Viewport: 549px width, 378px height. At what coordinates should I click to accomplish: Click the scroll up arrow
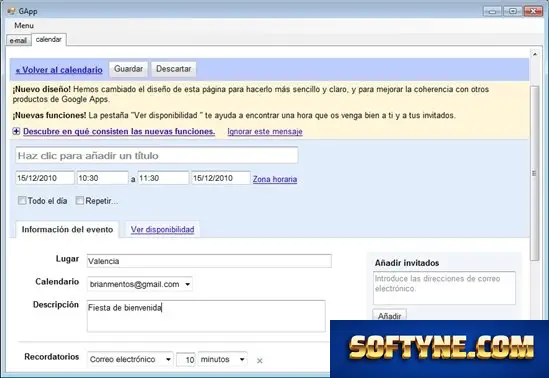point(535,54)
